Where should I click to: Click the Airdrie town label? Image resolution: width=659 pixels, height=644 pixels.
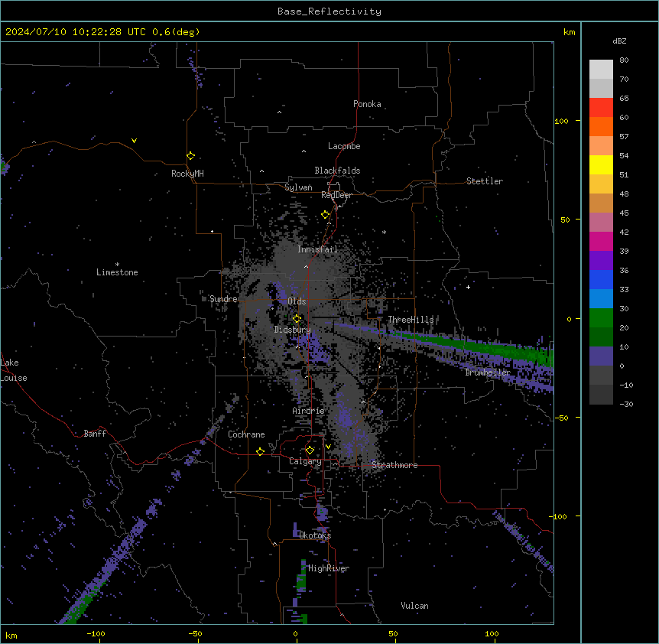click(308, 411)
